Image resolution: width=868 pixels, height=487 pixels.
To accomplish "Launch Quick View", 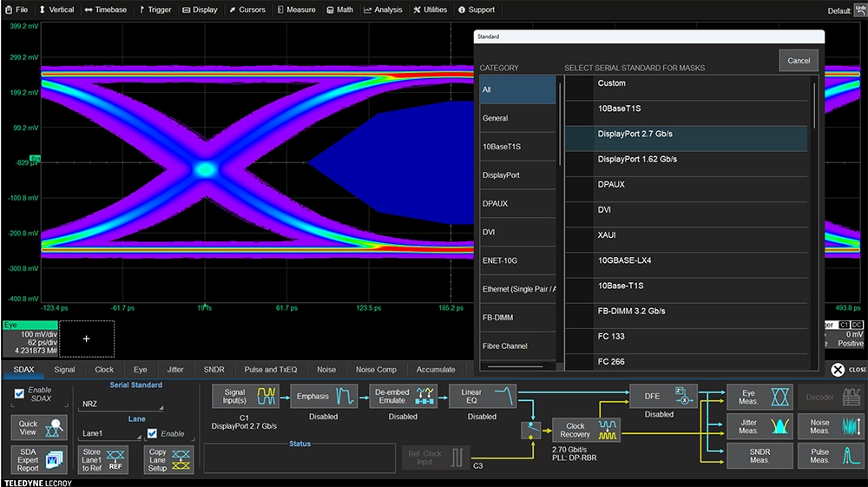I will click(39, 428).
